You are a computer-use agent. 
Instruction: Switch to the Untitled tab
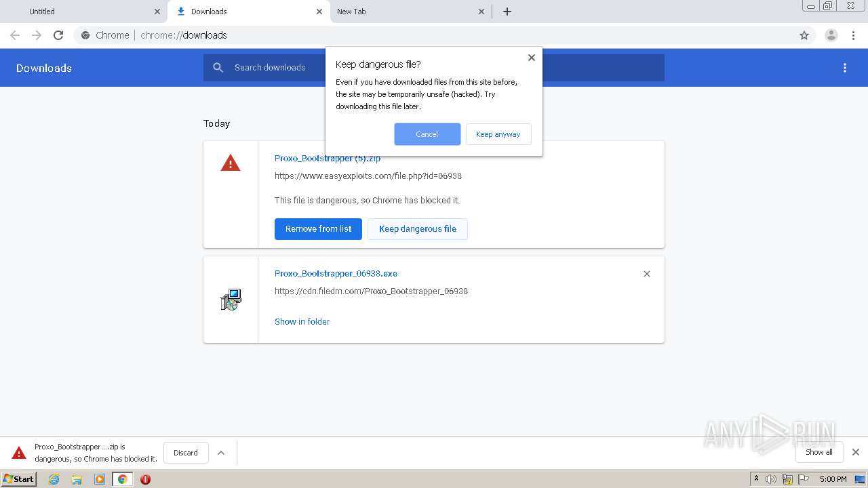tap(84, 12)
